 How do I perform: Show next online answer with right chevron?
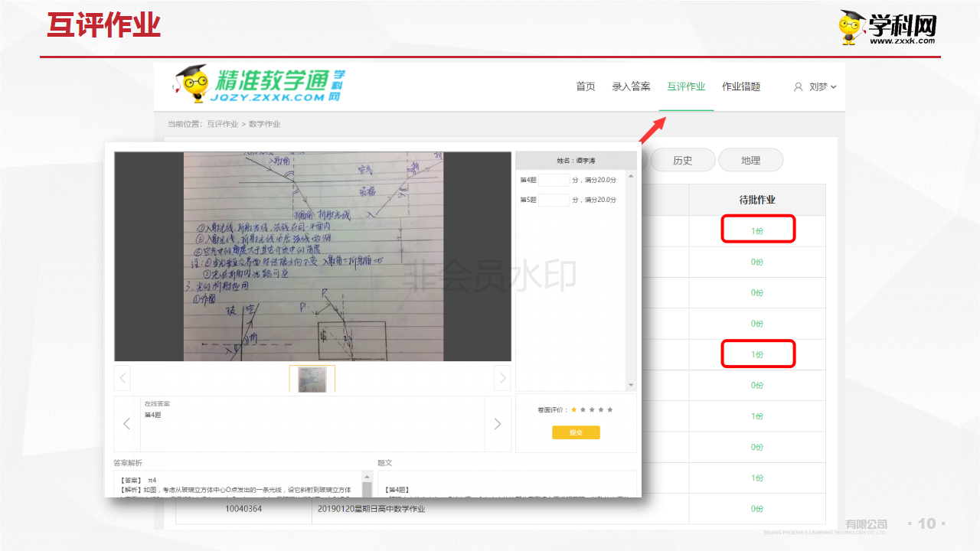point(498,424)
